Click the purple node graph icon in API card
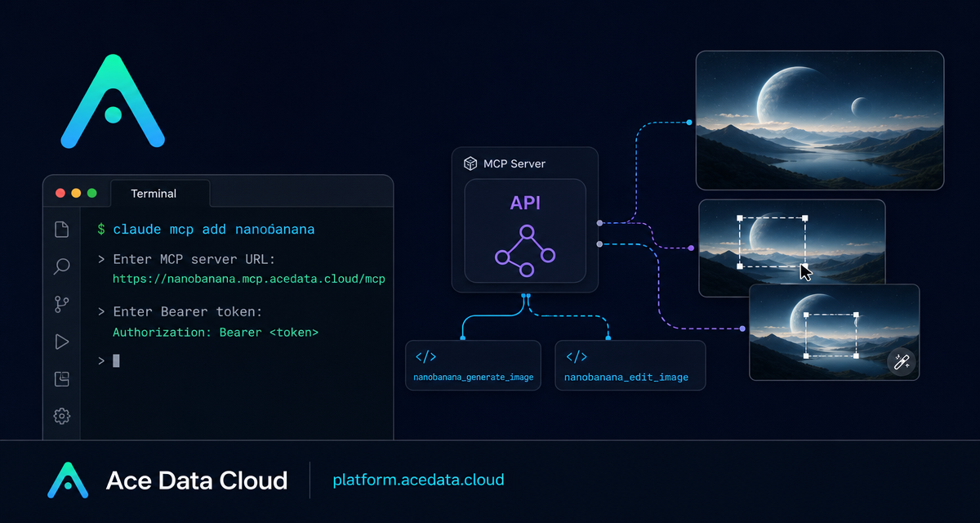 click(525, 251)
